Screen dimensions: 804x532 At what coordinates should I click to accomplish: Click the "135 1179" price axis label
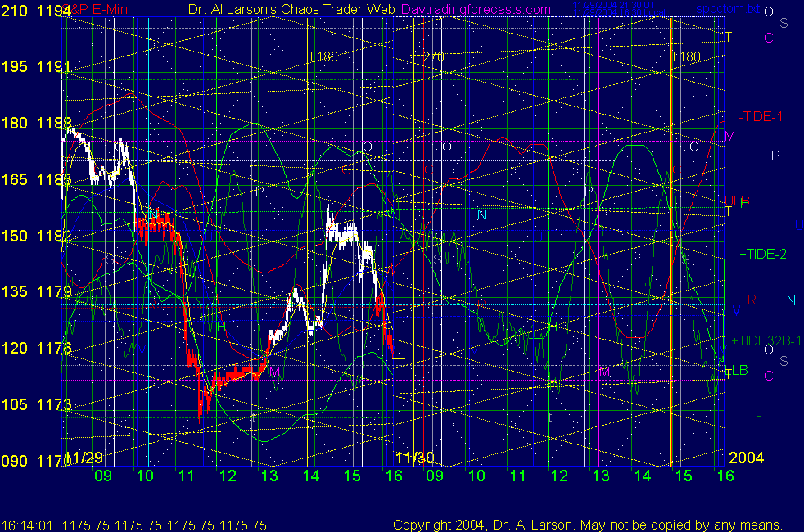tap(36, 291)
